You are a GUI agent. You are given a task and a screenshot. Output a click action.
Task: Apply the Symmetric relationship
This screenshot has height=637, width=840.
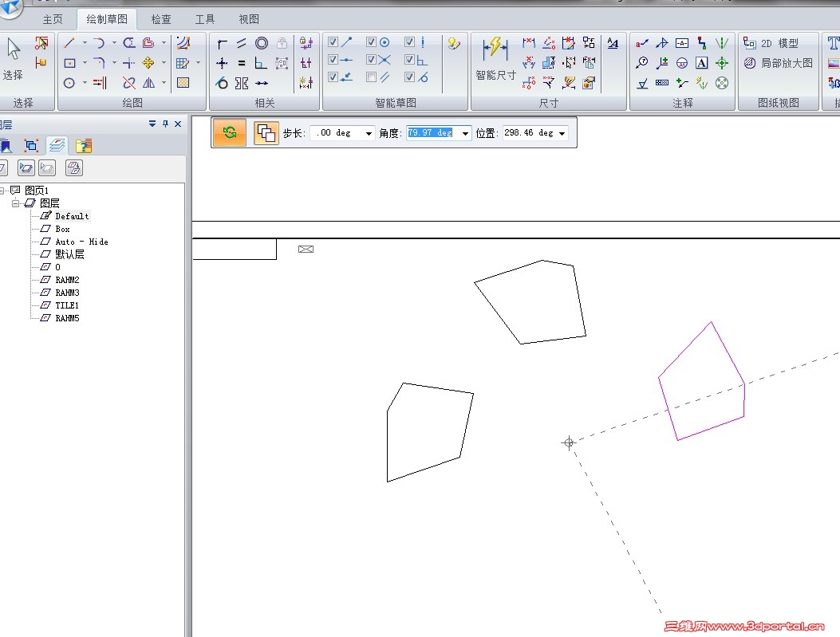[242, 83]
